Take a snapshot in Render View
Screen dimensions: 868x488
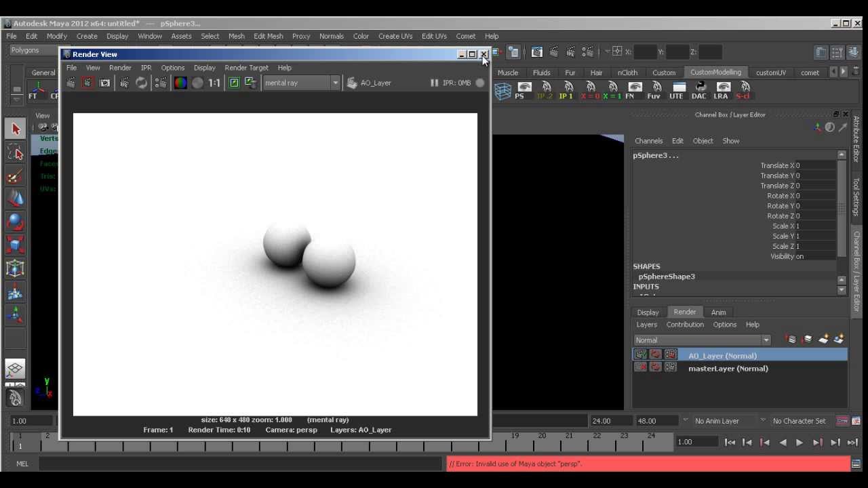click(104, 83)
